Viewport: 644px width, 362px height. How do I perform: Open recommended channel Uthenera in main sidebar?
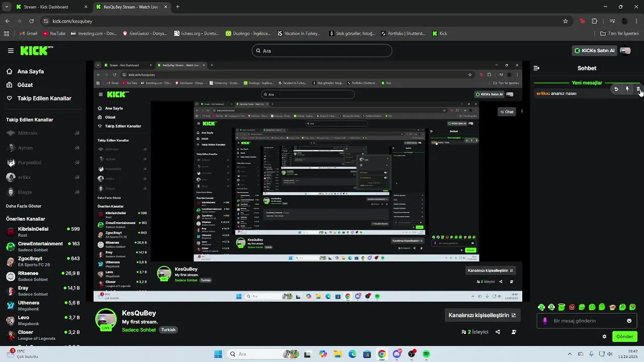click(43, 306)
